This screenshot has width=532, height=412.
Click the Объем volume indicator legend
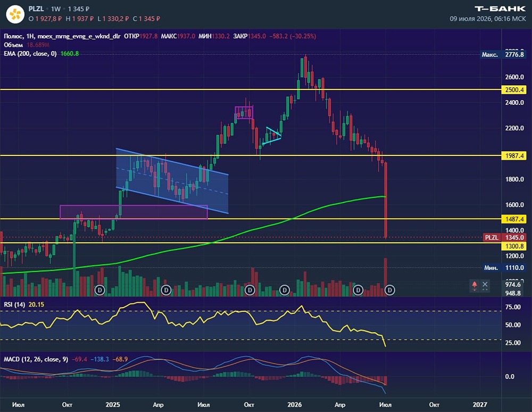[x=13, y=45]
